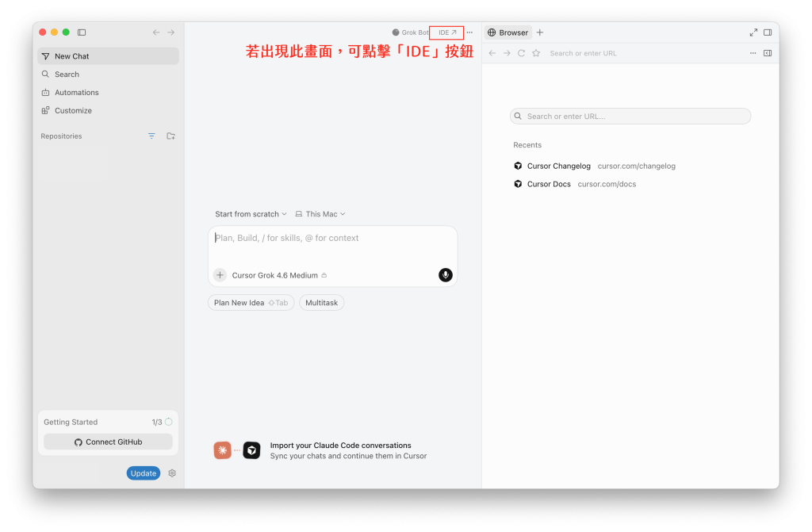Click the Search or enter URL box
Viewport: 812px width, 532px height.
pos(630,116)
